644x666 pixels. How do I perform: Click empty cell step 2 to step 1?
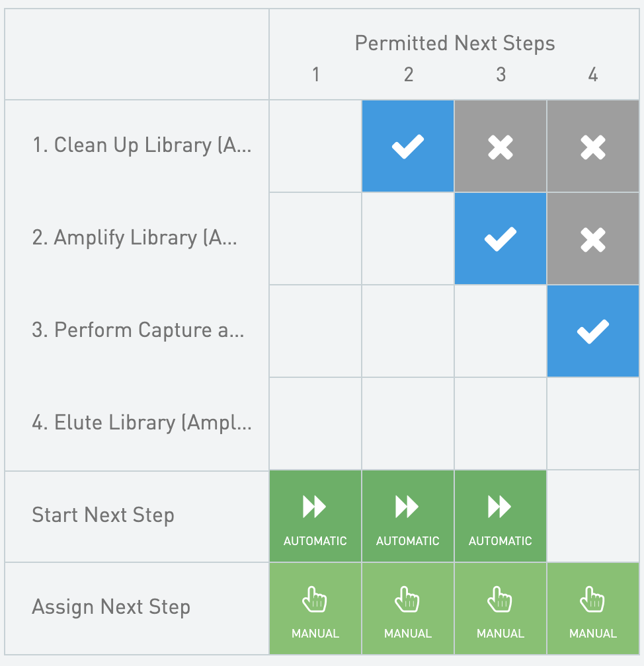click(315, 239)
